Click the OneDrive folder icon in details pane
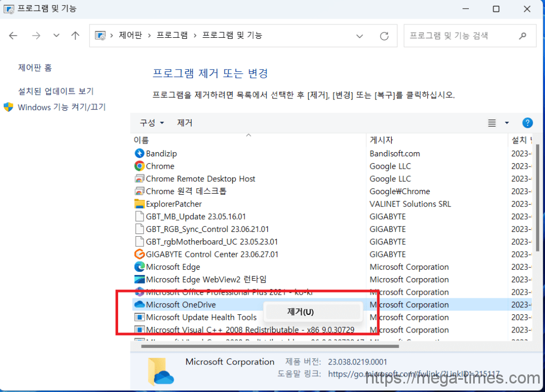Screen dimensions: 545x392 tap(161, 371)
